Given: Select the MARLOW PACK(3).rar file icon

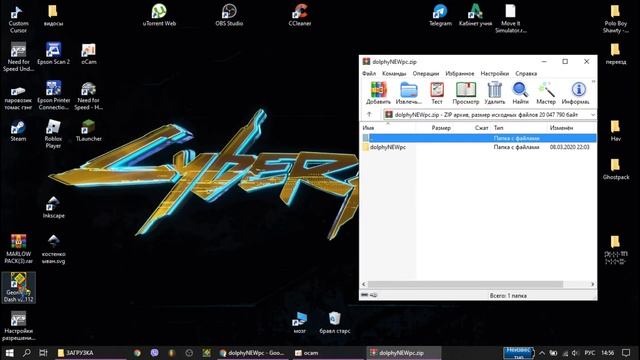Looking at the screenshot, I should click(x=18, y=249).
